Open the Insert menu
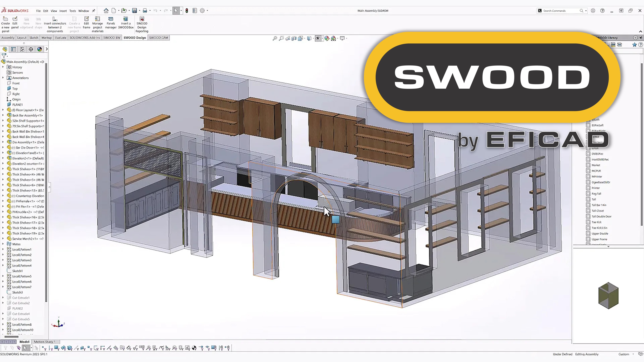Image resolution: width=644 pixels, height=362 pixels. (x=63, y=11)
